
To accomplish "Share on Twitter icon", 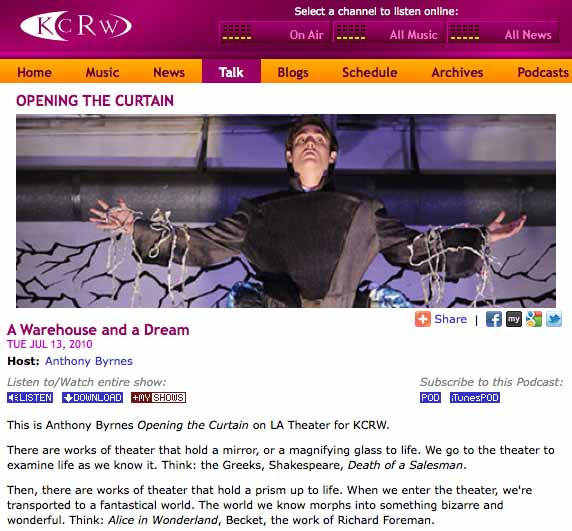I will [554, 319].
